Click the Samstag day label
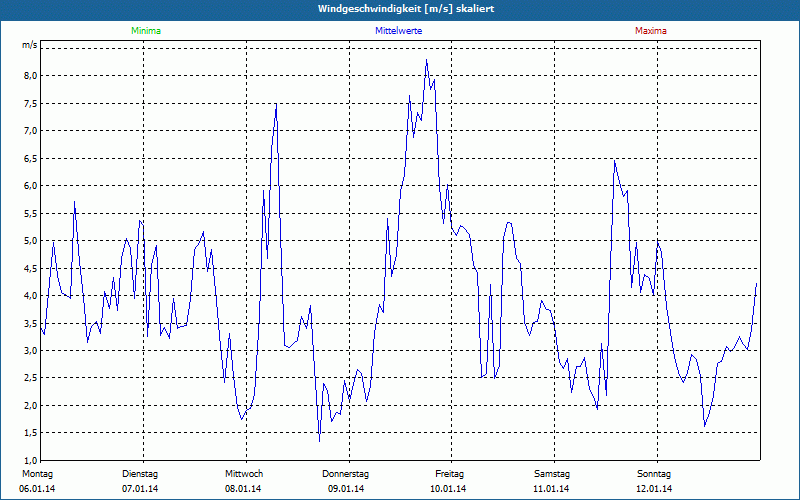Viewport: 800px width, 500px height. [x=552, y=474]
